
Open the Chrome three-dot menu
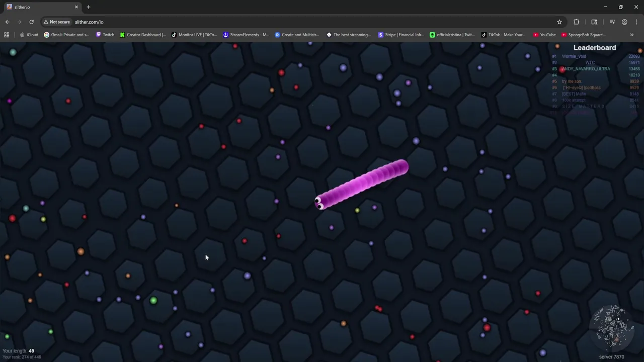636,22
